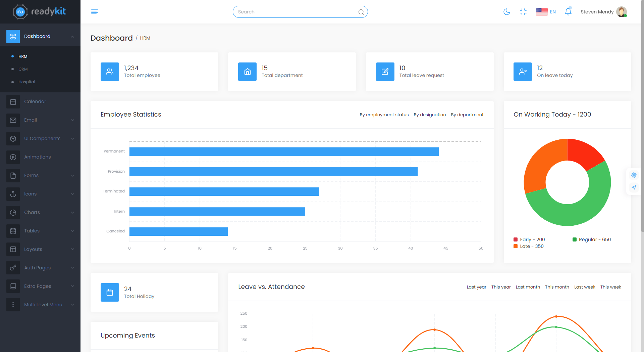
Task: Open Steven Mendy profile menu
Action: (x=603, y=12)
